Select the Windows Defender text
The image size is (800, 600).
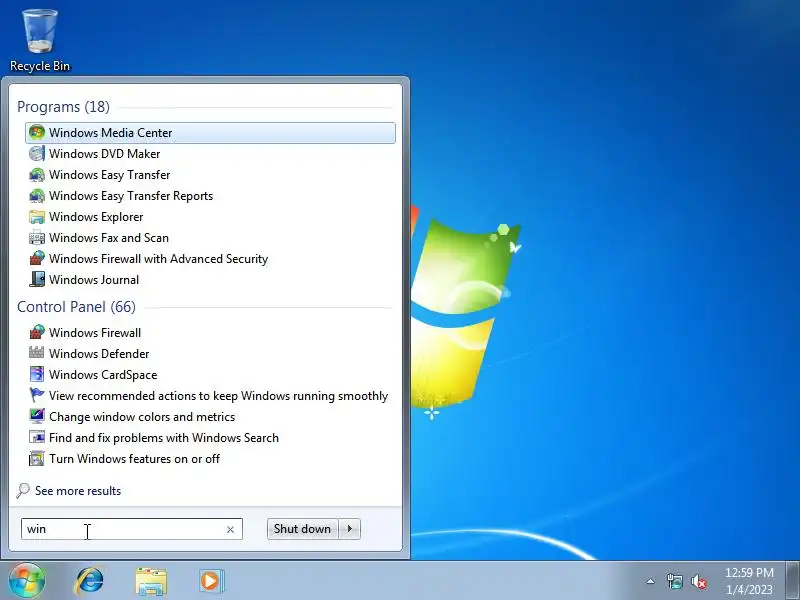coord(99,354)
